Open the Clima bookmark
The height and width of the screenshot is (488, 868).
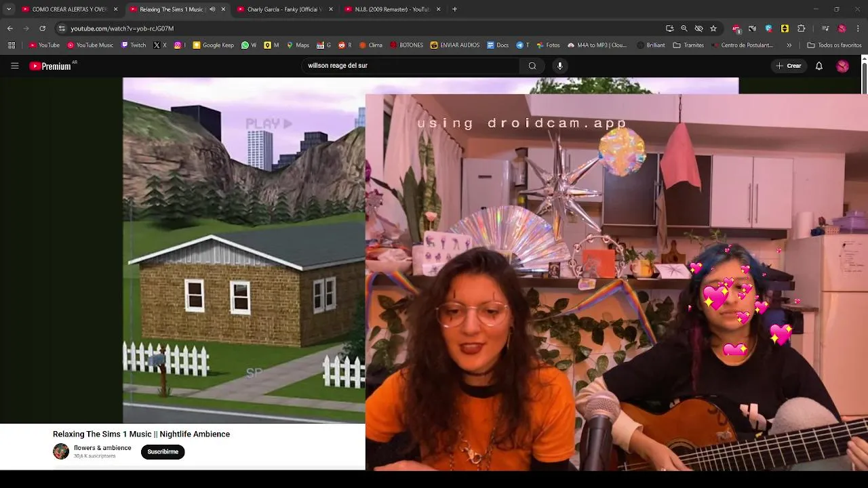(x=370, y=45)
